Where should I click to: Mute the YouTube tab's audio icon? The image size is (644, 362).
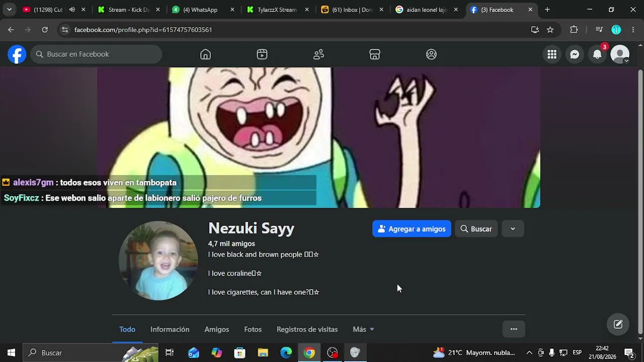[x=72, y=10]
